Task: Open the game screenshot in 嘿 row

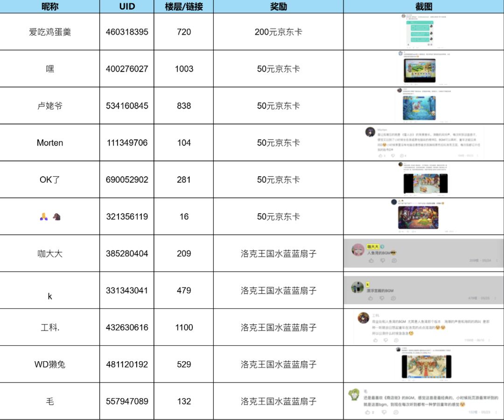Action: point(420,70)
